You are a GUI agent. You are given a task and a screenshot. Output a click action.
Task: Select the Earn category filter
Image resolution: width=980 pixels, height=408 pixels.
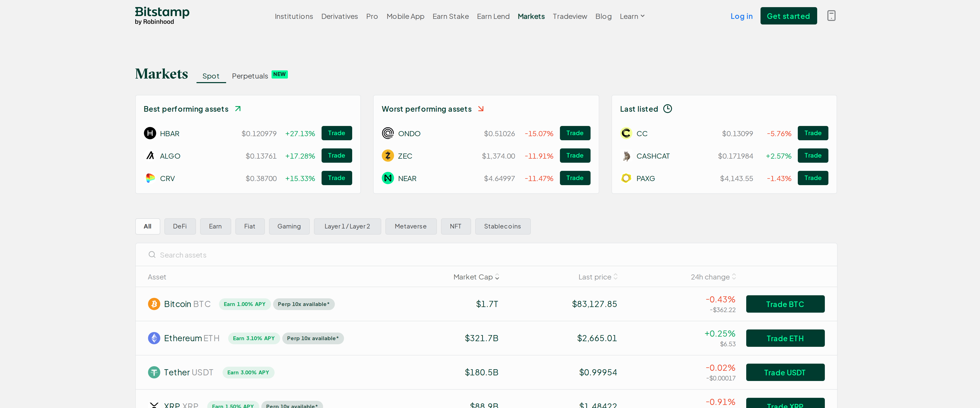215,226
